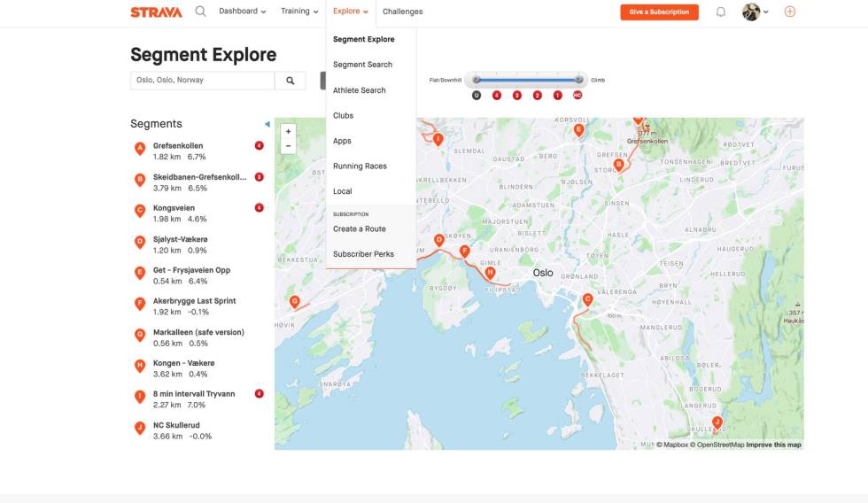This screenshot has height=503, width=868.
Task: Click map marker F west of Gimle
Action: (x=464, y=251)
